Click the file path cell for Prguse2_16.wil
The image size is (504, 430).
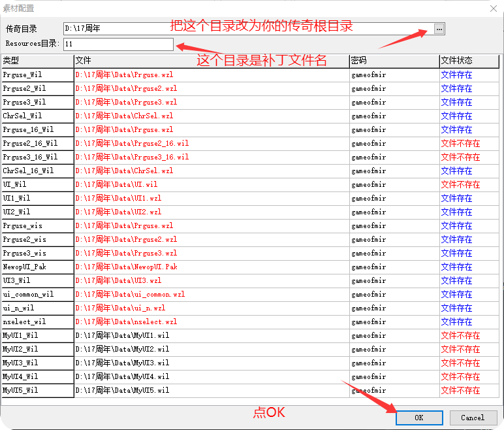[212, 143]
